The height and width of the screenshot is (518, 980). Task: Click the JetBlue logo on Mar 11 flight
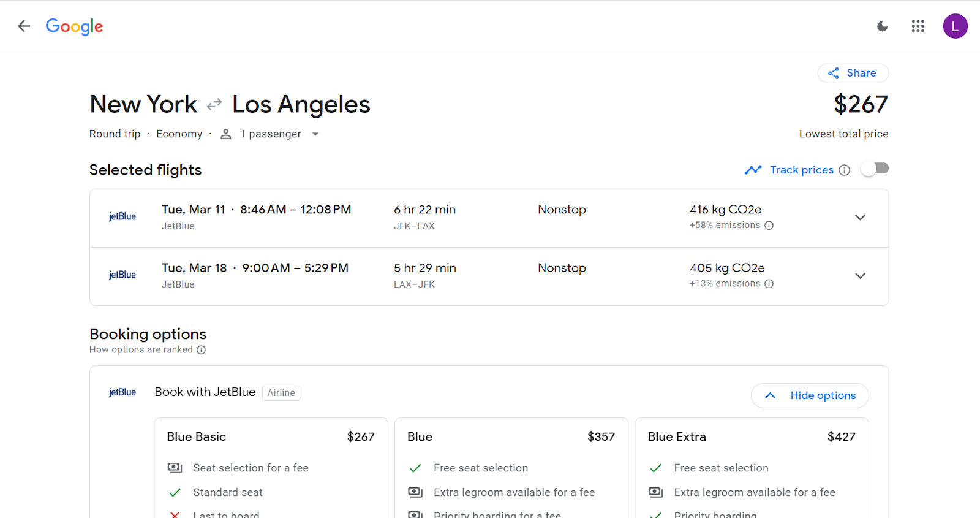123,216
